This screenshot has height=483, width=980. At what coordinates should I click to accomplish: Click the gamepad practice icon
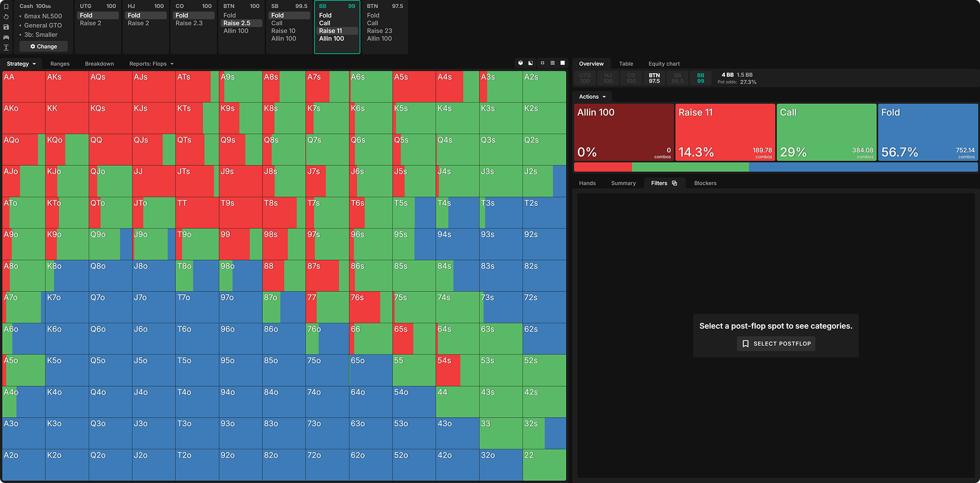tap(6, 37)
